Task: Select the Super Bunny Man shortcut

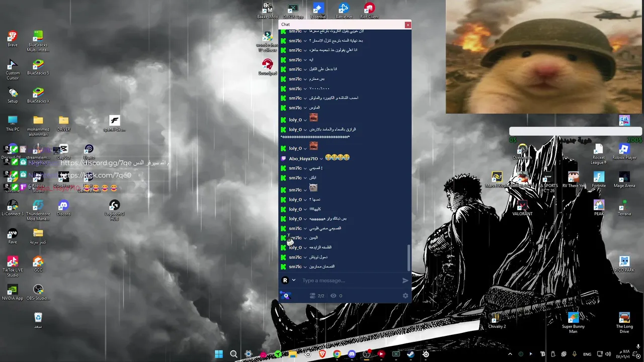Action: point(573,323)
